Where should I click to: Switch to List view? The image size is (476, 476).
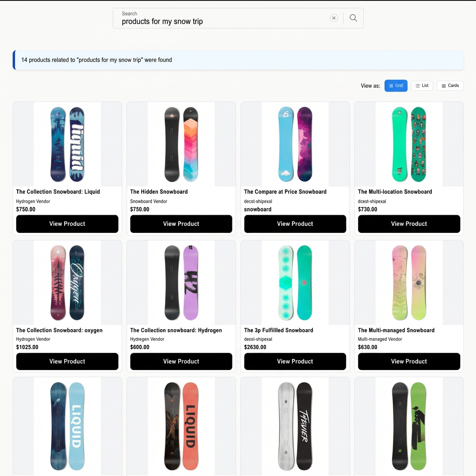pos(422,86)
